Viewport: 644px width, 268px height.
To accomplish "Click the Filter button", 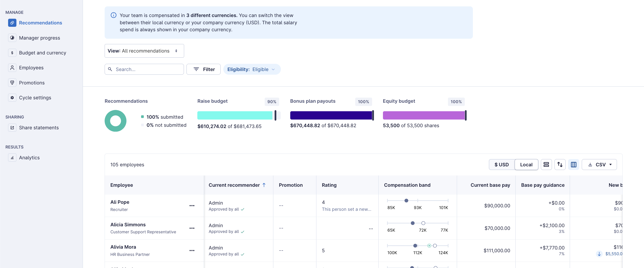I will [x=203, y=69].
